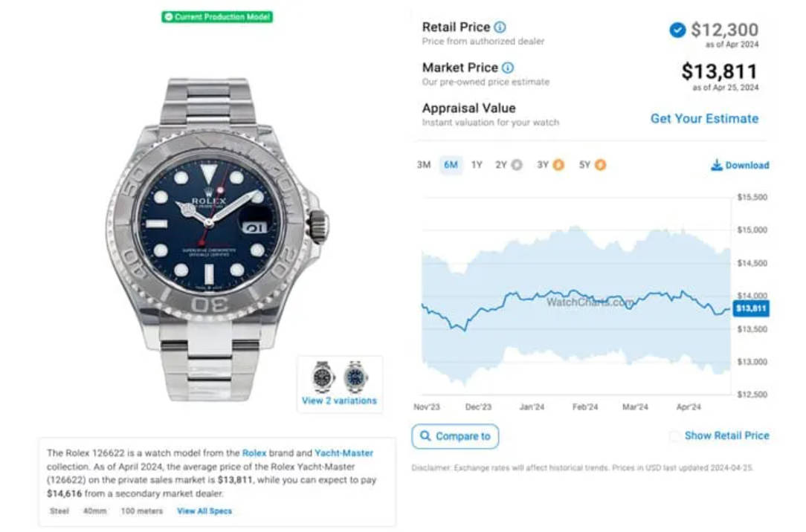806x532 pixels.
Task: Click the download arrow icon
Action: [x=716, y=165]
